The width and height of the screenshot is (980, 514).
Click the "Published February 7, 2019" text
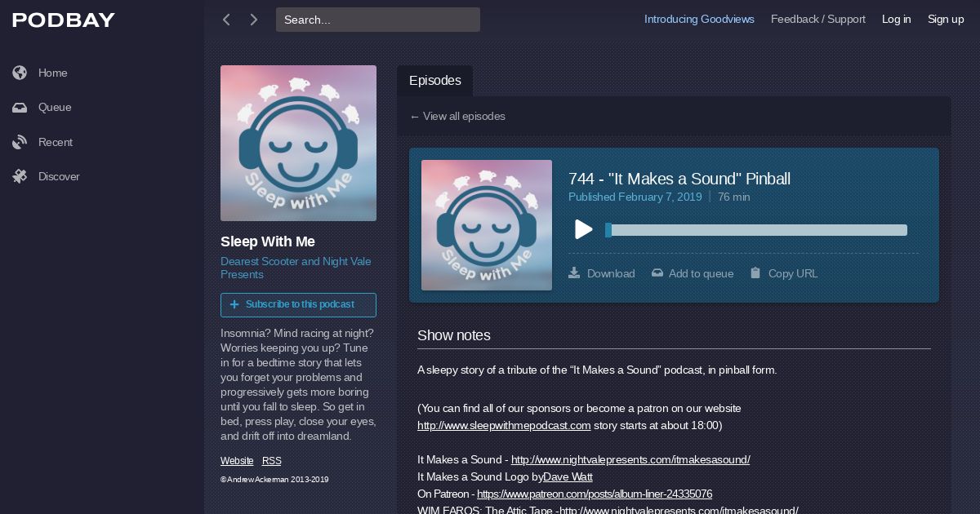pyautogui.click(x=635, y=197)
